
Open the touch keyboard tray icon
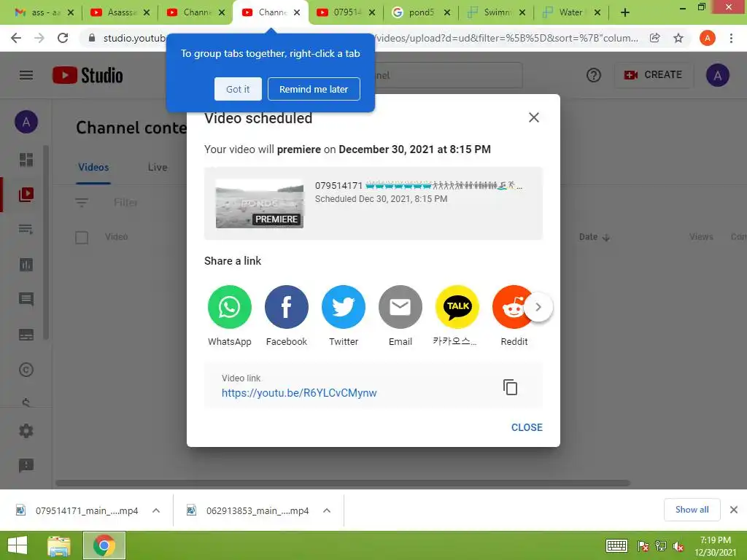[x=616, y=545]
